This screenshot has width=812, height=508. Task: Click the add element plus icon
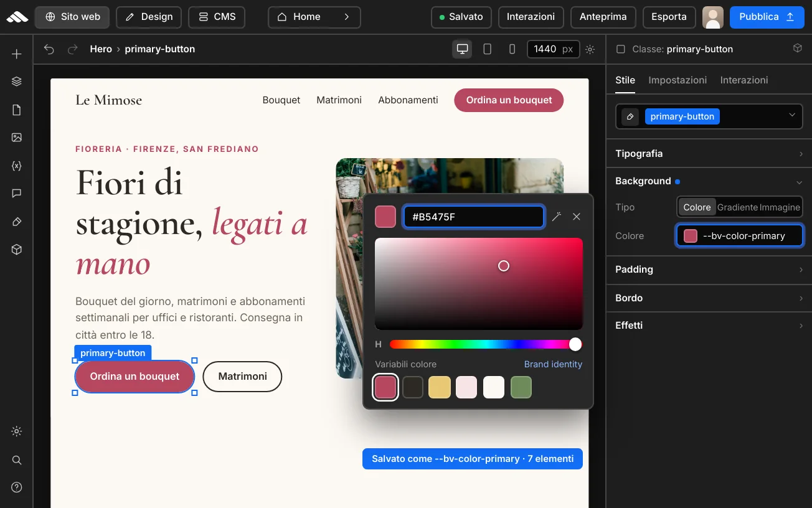pos(17,54)
